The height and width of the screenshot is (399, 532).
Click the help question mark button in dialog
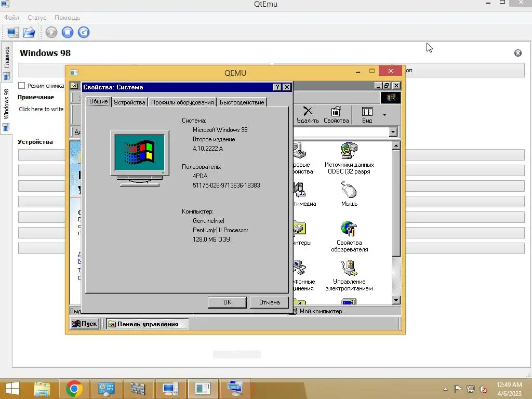pyautogui.click(x=277, y=87)
